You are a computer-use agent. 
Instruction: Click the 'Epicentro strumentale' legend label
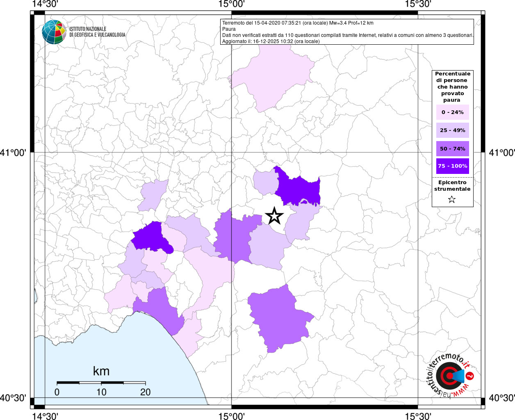452,186
